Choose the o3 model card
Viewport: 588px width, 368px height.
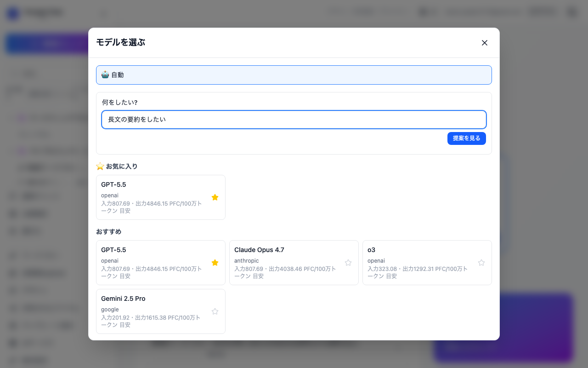tap(427, 263)
